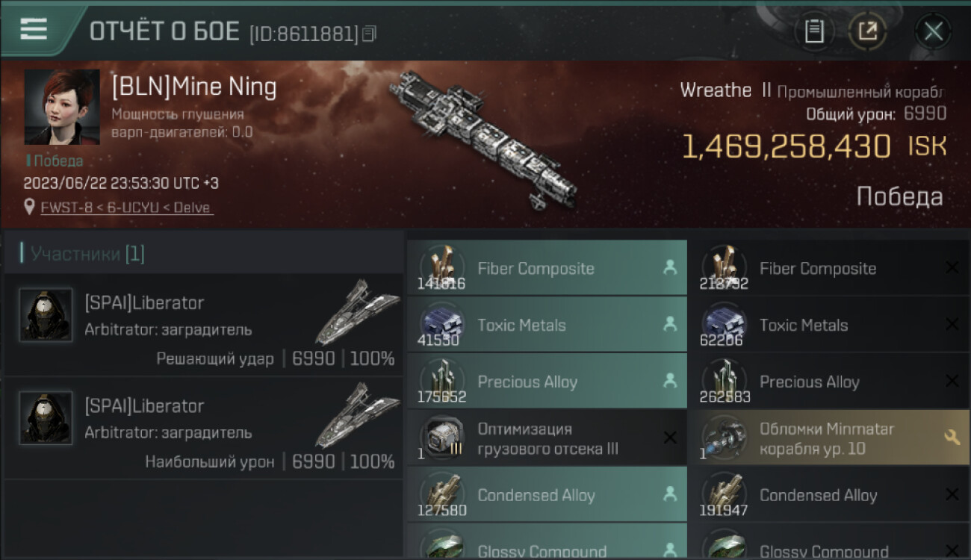Copy the battle report ID icon
This screenshot has width=971, height=560.
tap(369, 34)
